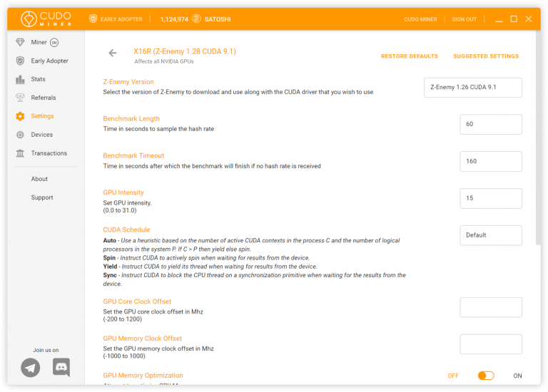This screenshot has height=392, width=548.
Task: Open the Support page
Action: point(42,197)
